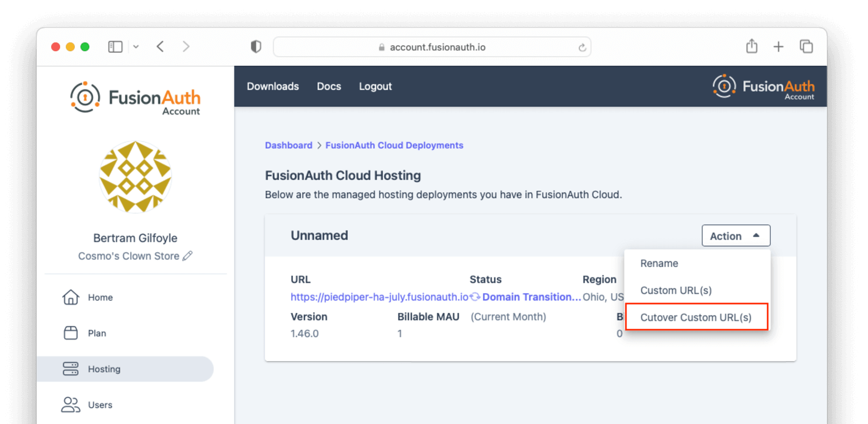Click the Hosting server icon
Image resolution: width=868 pixels, height=424 pixels.
[x=71, y=369]
